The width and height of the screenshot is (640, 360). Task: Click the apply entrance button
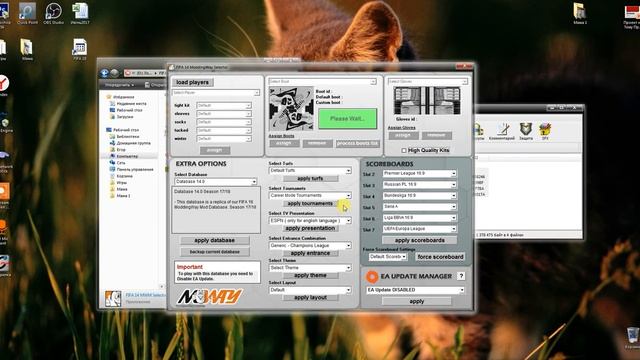pos(310,253)
